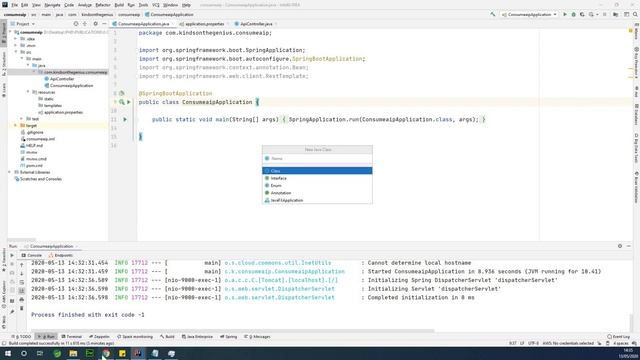Screen dimensions: 640x360
Task: Open the TODO tool window button
Action: click(x=21, y=337)
